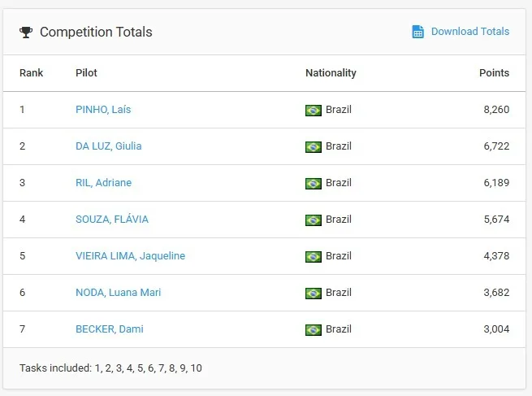The image size is (532, 396).
Task: Click the Brazil flag in BECKER, Dami row
Action: click(x=314, y=329)
